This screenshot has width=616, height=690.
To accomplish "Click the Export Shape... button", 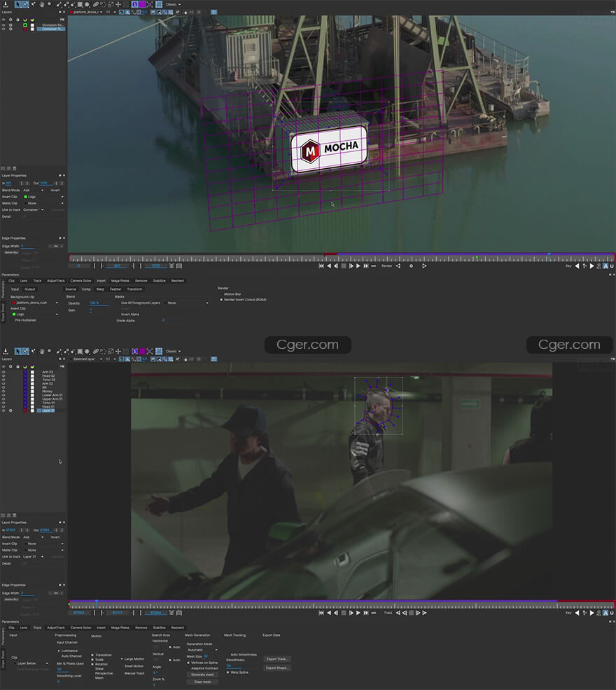I will pos(277,668).
